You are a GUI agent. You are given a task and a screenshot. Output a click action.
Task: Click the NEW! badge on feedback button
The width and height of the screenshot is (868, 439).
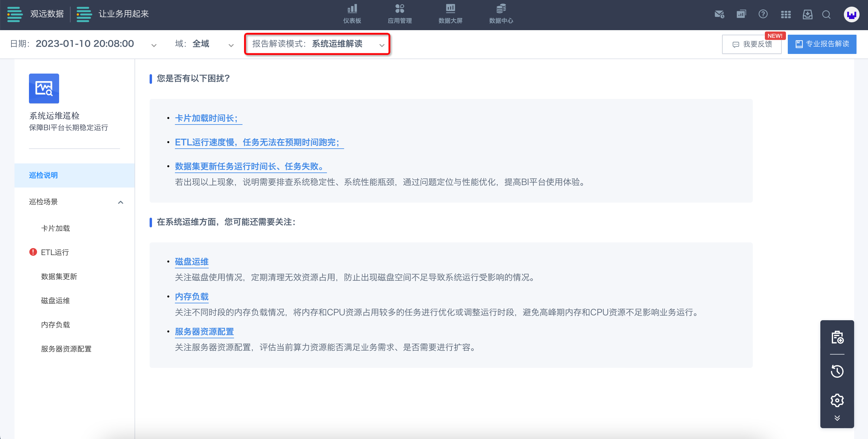pyautogui.click(x=775, y=36)
